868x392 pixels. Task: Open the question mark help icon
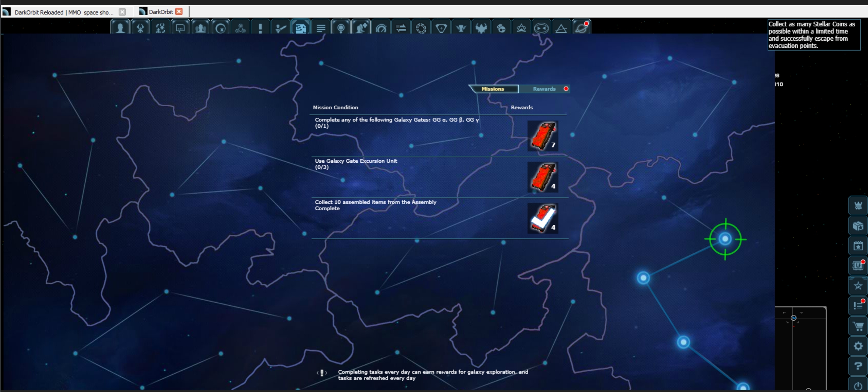click(x=858, y=366)
